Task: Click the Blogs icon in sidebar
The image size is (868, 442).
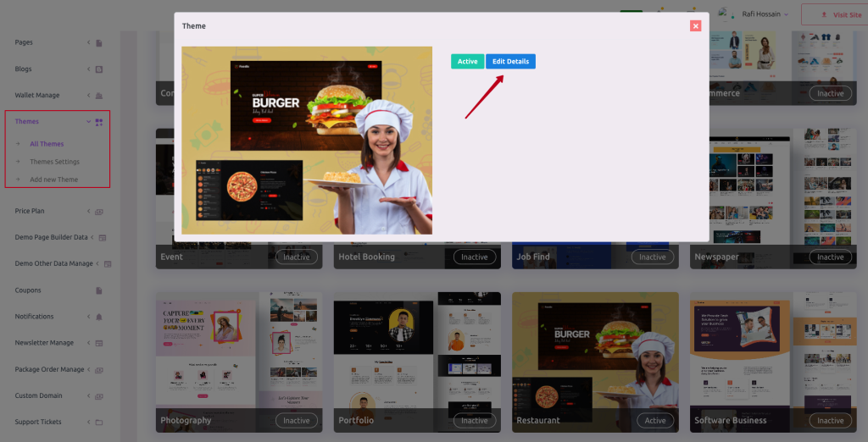Action: pos(99,69)
